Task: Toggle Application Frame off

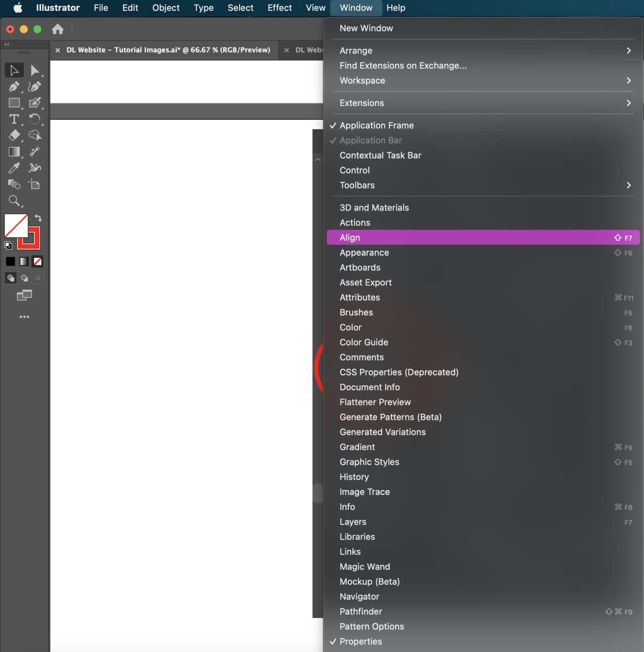Action: [x=376, y=125]
